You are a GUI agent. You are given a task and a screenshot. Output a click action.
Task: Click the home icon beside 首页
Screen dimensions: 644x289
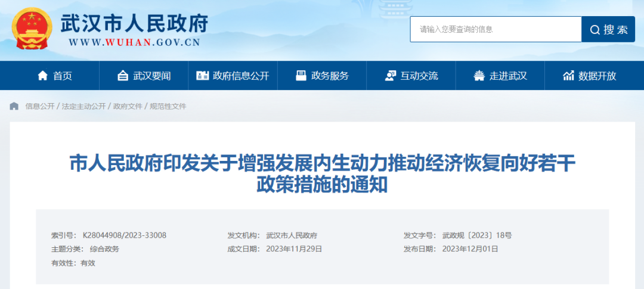point(42,76)
